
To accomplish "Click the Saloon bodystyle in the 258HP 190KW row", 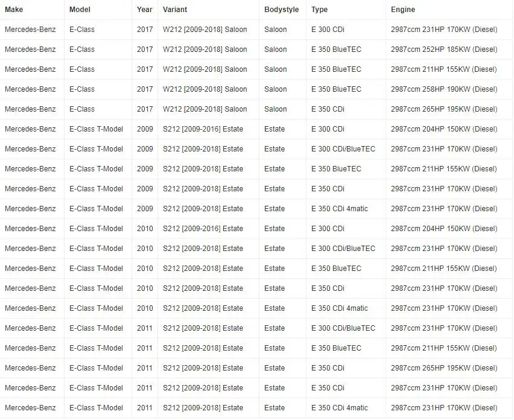I will tap(275, 89).
